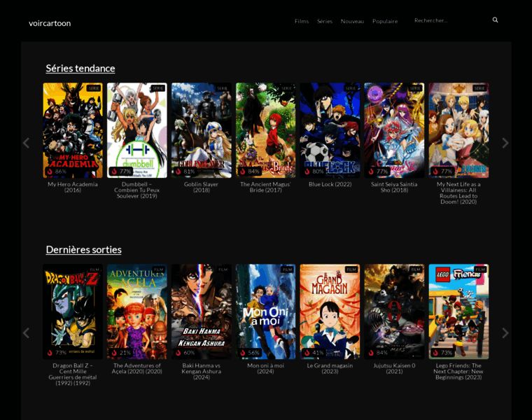Open the Films menu item
The width and height of the screenshot is (532, 420).
click(x=301, y=21)
